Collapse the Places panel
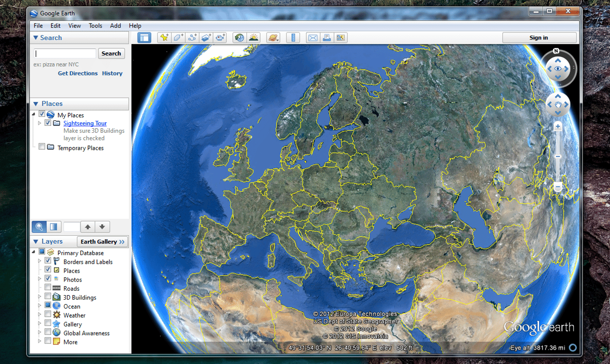 (35, 104)
